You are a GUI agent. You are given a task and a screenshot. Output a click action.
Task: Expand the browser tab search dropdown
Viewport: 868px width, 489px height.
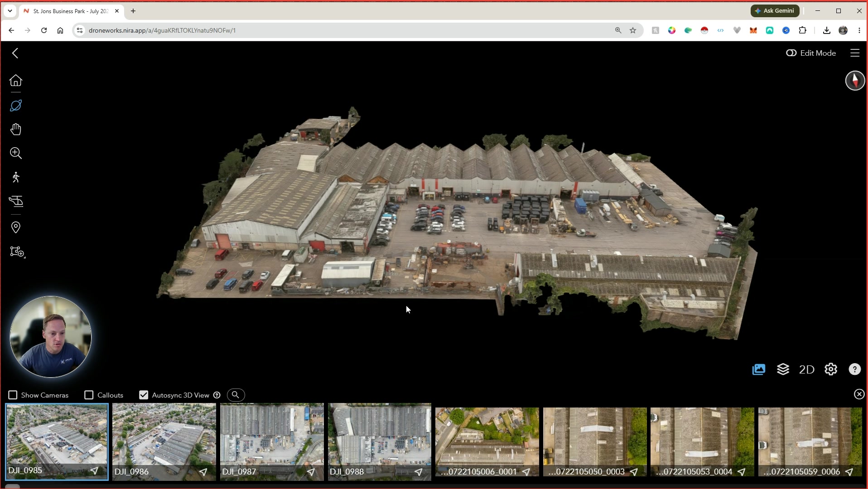click(10, 11)
